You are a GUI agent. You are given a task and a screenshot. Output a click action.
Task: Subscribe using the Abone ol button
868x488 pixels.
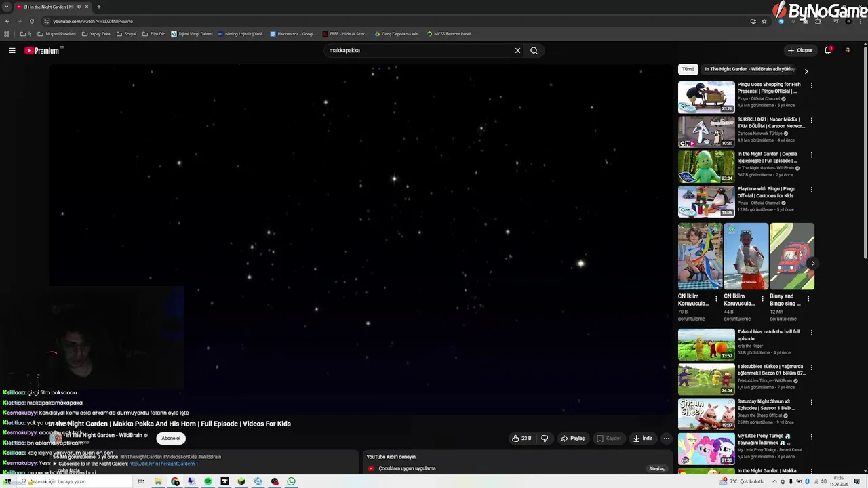tap(171, 438)
